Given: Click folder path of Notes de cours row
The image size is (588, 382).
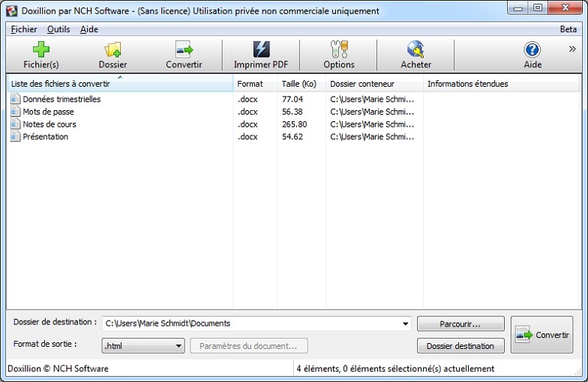Looking at the screenshot, I should (372, 124).
